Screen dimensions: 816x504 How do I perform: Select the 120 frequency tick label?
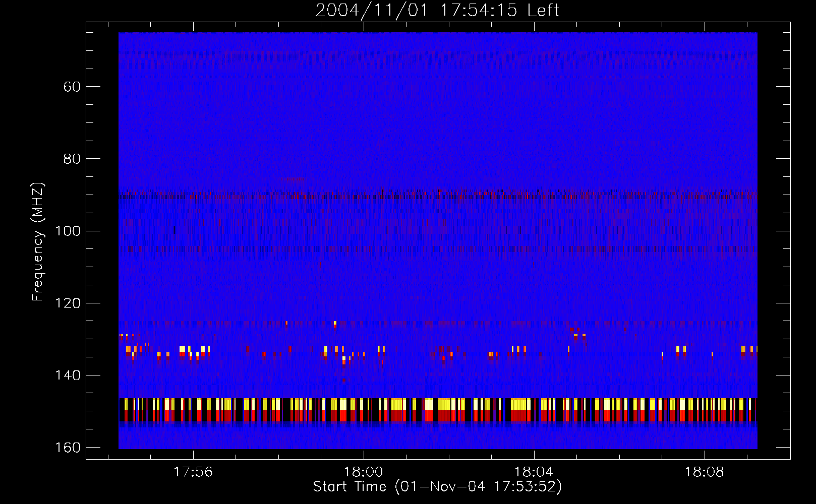68,303
